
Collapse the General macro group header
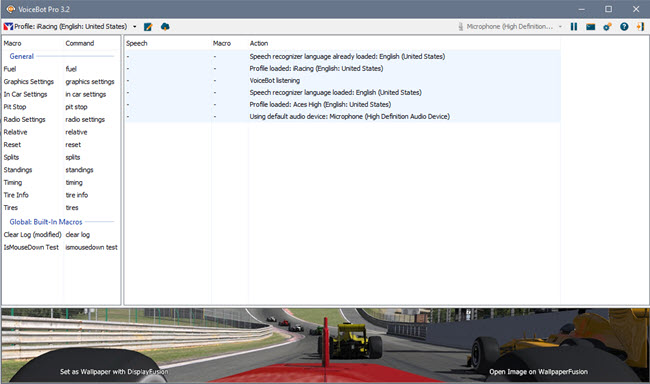click(x=22, y=56)
